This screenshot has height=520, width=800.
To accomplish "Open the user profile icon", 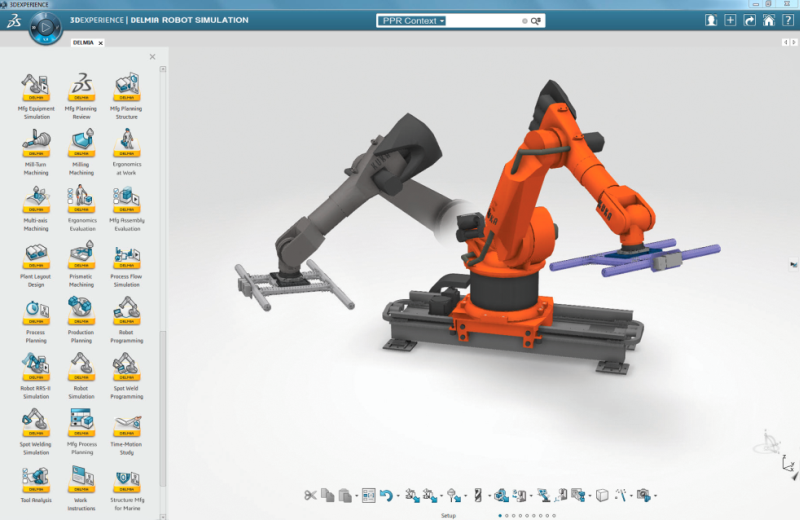I will [x=711, y=20].
